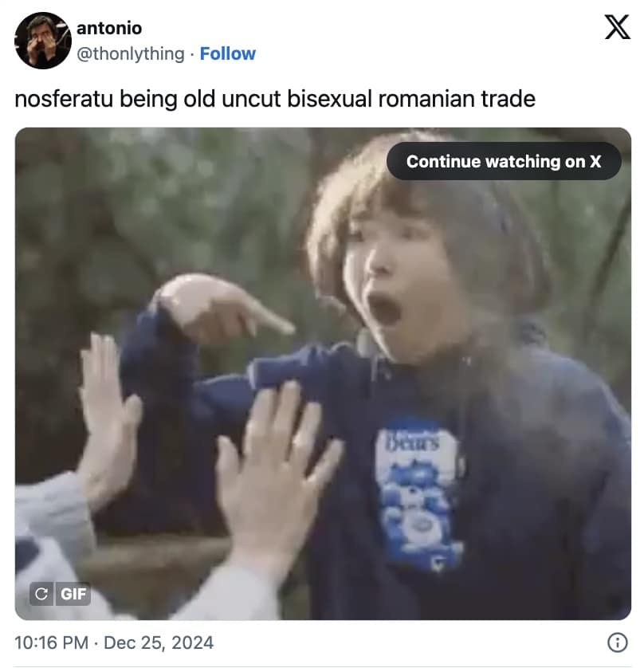Click the Dec 25, 2024 date text
Screen dimensions: 644x668
click(x=159, y=642)
